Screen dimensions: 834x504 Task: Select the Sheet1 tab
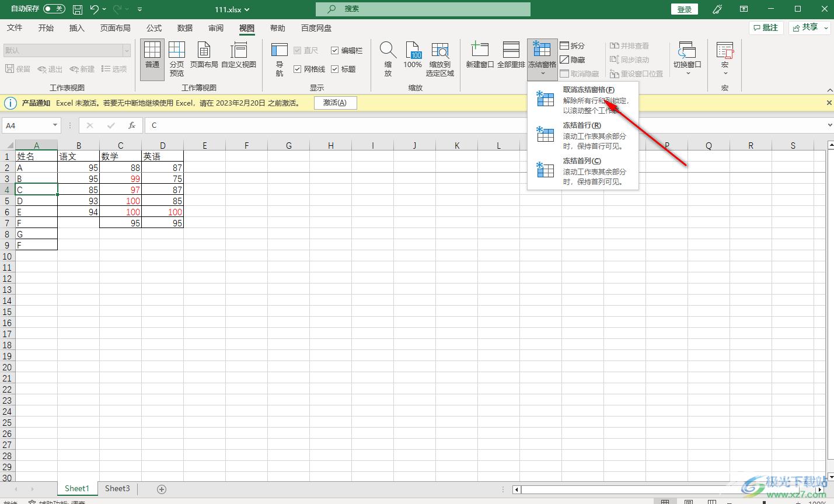coord(77,489)
